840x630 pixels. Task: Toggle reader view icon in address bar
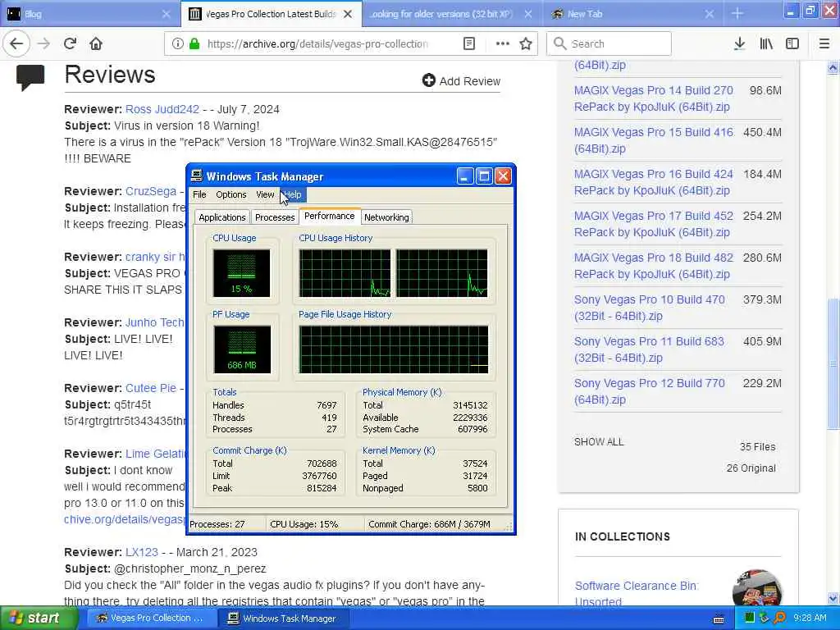coord(468,43)
